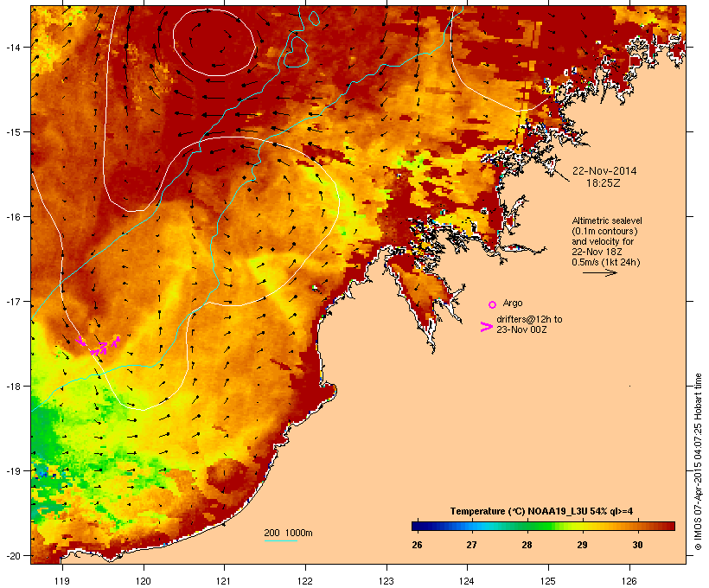
Task: Click the magenta drifters arrowhead legend symbol
Action: click(x=486, y=327)
